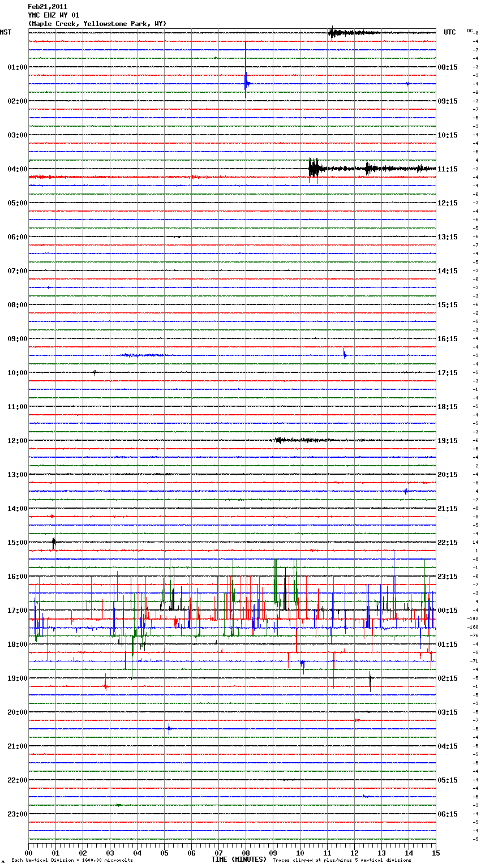Click the Maple Creek, Yellowstone Park location title
The image size is (481, 868).
click(x=97, y=24)
